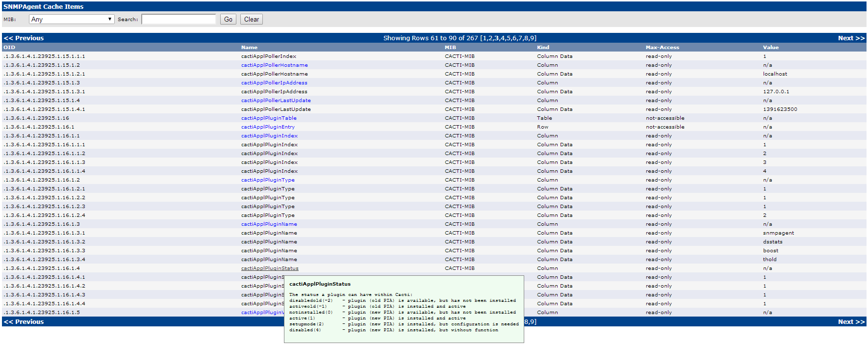The height and width of the screenshot is (346, 868).
Task: Jump to page 9 in top pagination
Action: point(532,38)
